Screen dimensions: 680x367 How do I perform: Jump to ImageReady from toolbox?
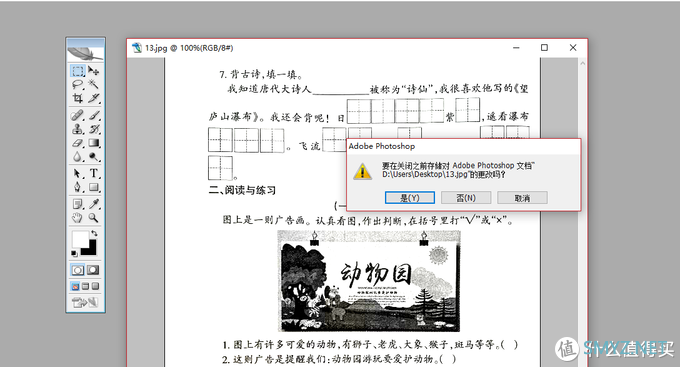pyautogui.click(x=85, y=302)
